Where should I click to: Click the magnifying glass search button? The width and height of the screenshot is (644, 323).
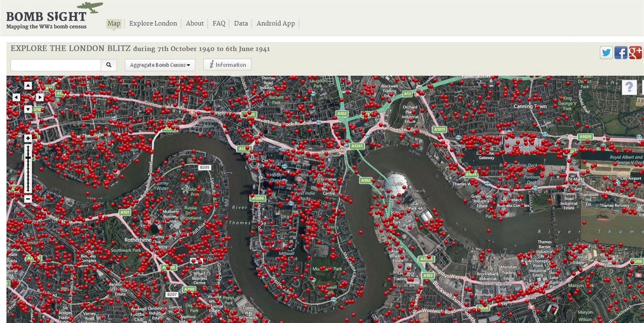pos(109,65)
